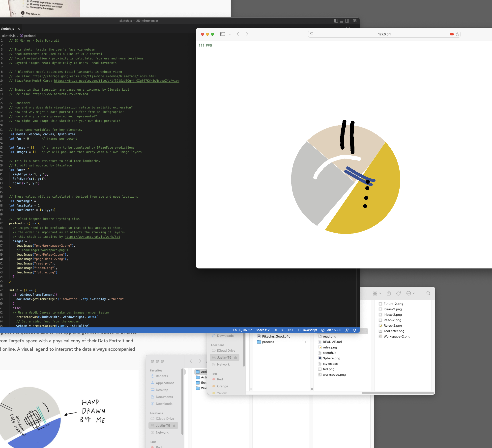492x448 pixels.
Task: Toggle VS Code primary sidebar layout icon
Action: click(336, 21)
